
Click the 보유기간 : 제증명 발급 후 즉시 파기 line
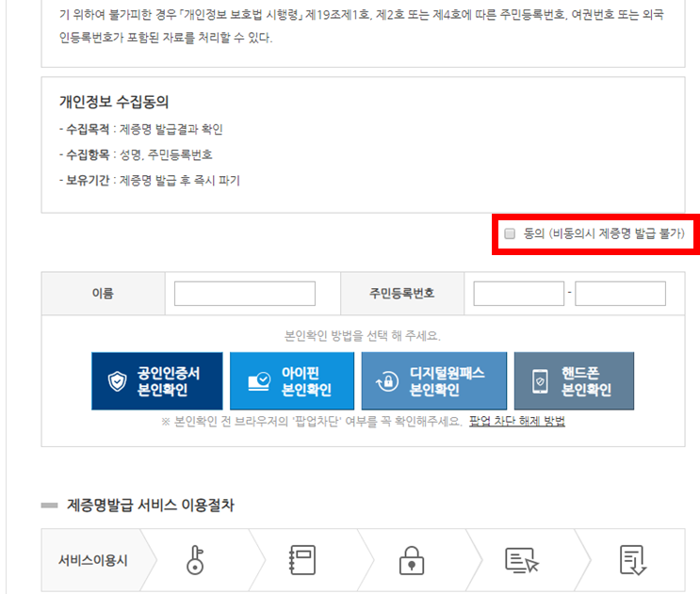(x=150, y=181)
